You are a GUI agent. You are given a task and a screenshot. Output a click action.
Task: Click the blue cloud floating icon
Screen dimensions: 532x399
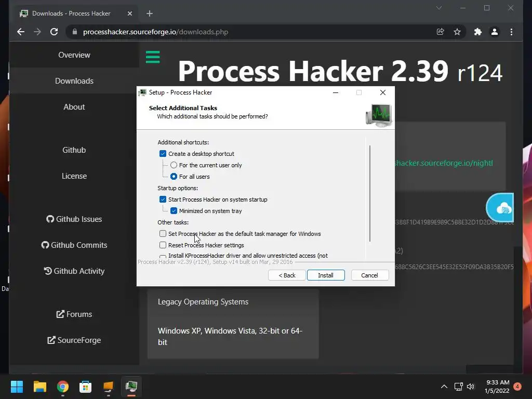click(x=501, y=208)
